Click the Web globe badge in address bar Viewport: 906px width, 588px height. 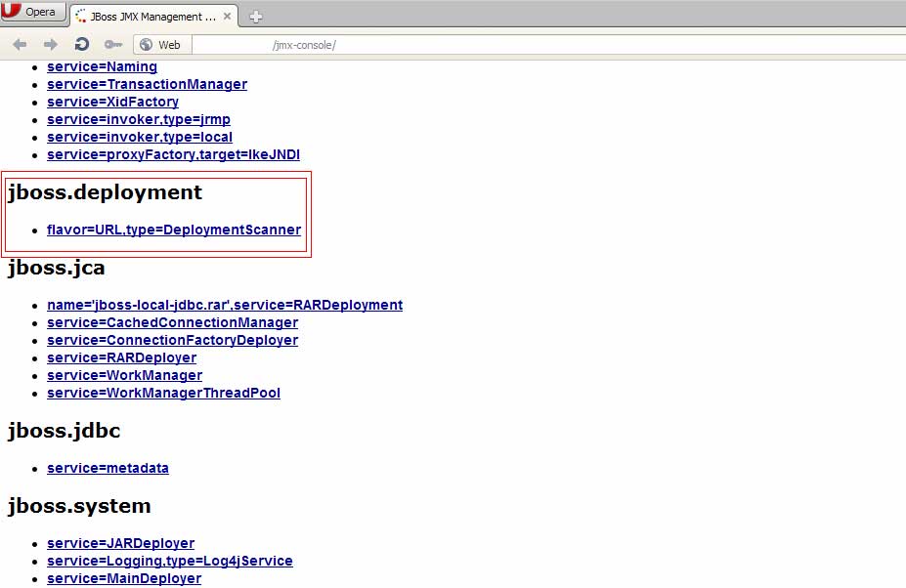tap(161, 45)
